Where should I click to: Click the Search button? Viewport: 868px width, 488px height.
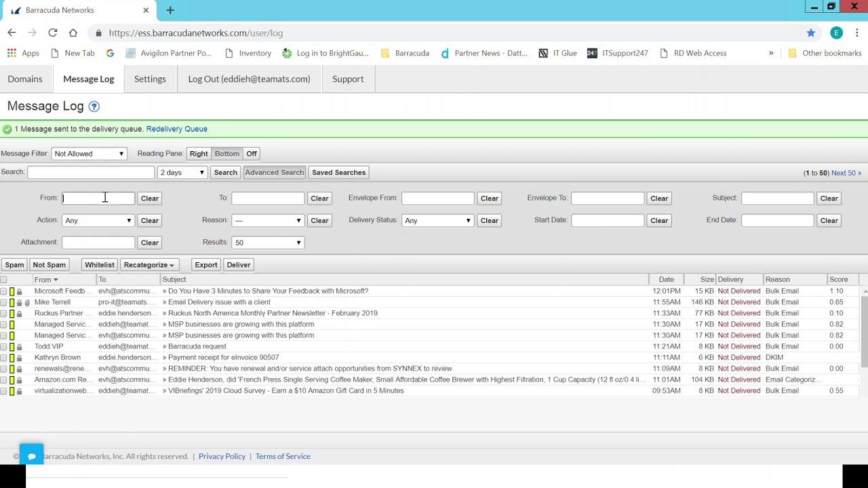[x=226, y=173]
